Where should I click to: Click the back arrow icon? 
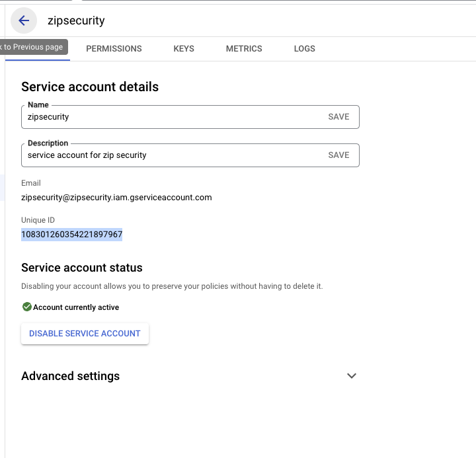[24, 20]
